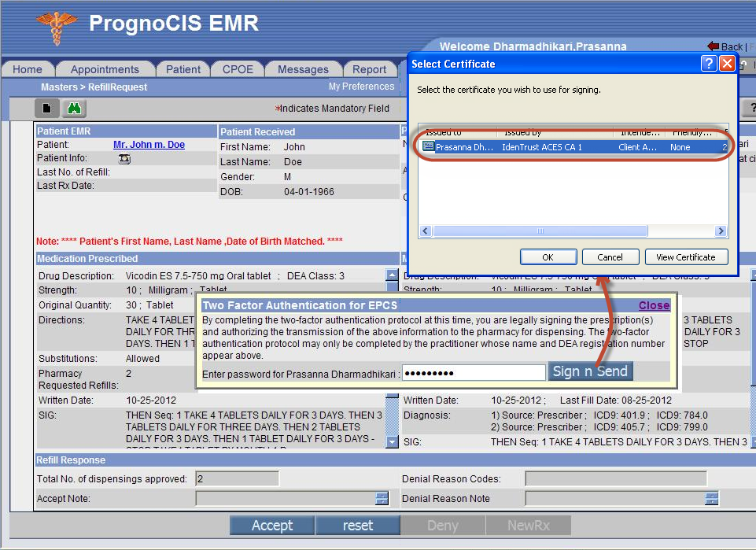The image size is (756, 550).
Task: Open the Mr. John m. Doe patient link
Action: tap(149, 145)
